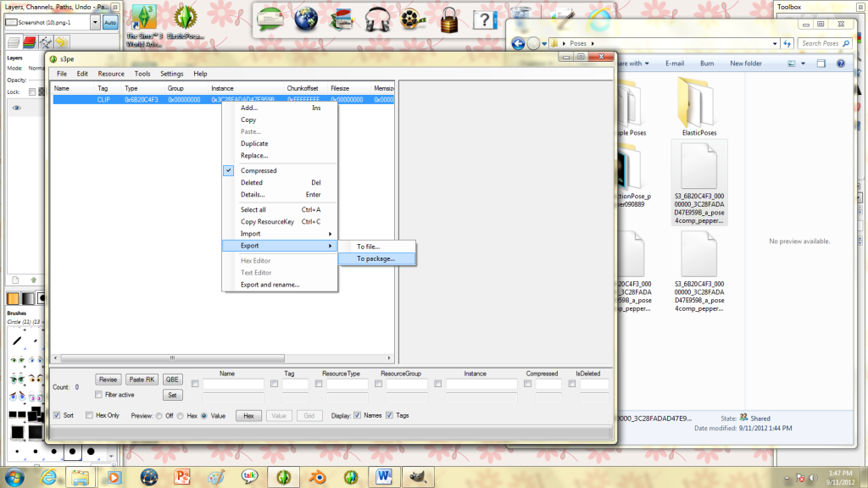This screenshot has width=868, height=488.
Task: Switch to GIMP Layers tab icon
Action: (14, 42)
